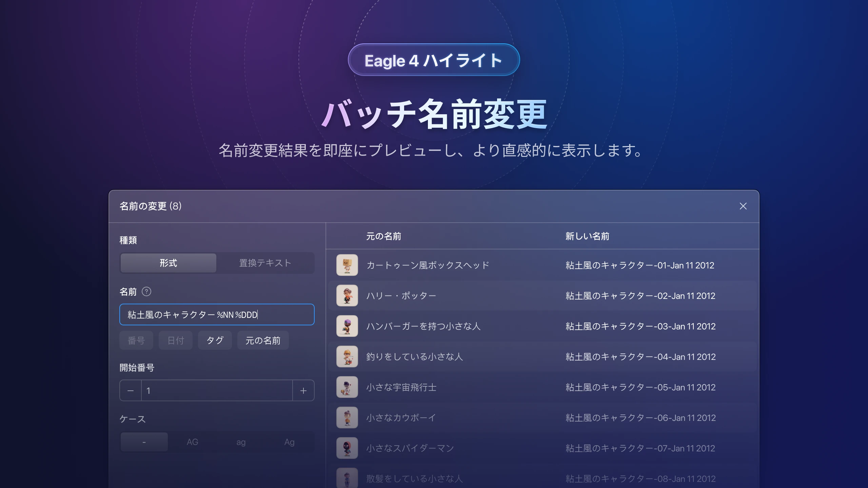Click the 元の名前 column header

coord(383,236)
